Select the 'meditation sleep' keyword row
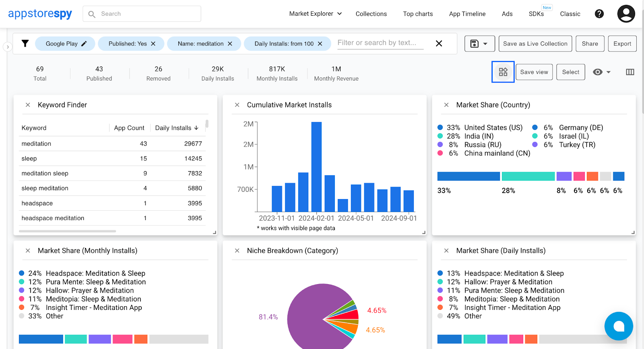Screen dimensions: 644x349 tap(112, 173)
